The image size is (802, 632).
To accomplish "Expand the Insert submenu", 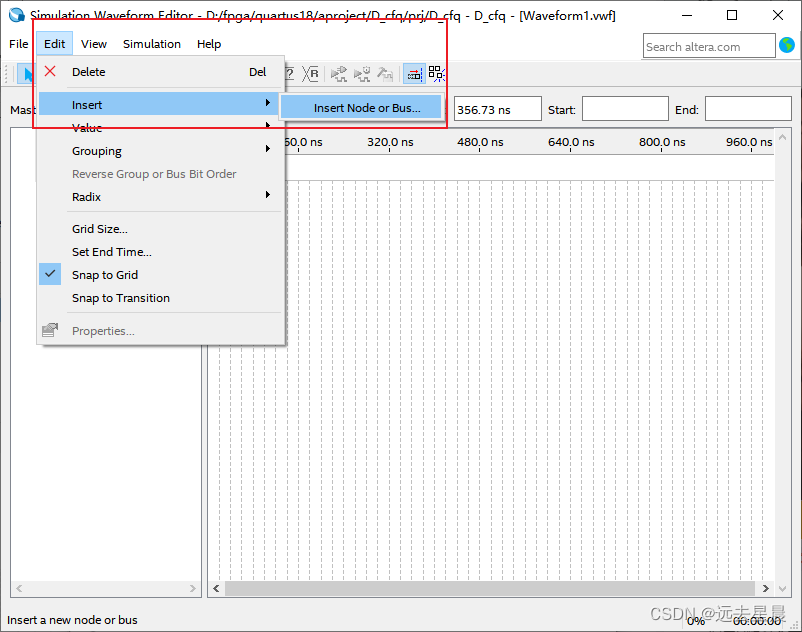I will tap(160, 104).
